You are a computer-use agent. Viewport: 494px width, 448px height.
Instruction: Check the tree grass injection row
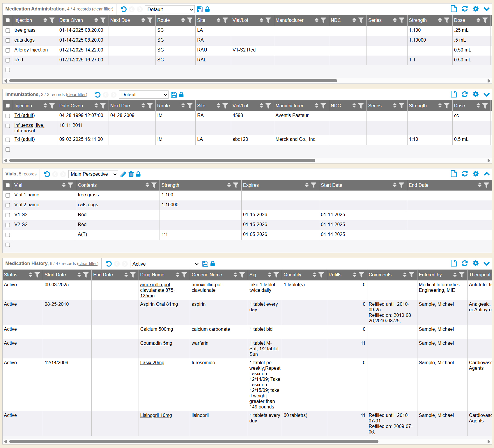click(8, 31)
